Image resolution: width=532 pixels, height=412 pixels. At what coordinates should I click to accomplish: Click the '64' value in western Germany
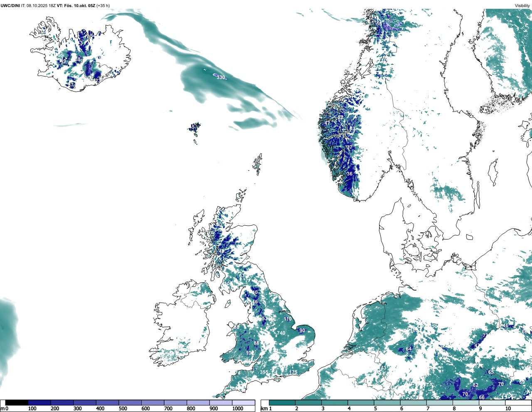click(x=409, y=349)
